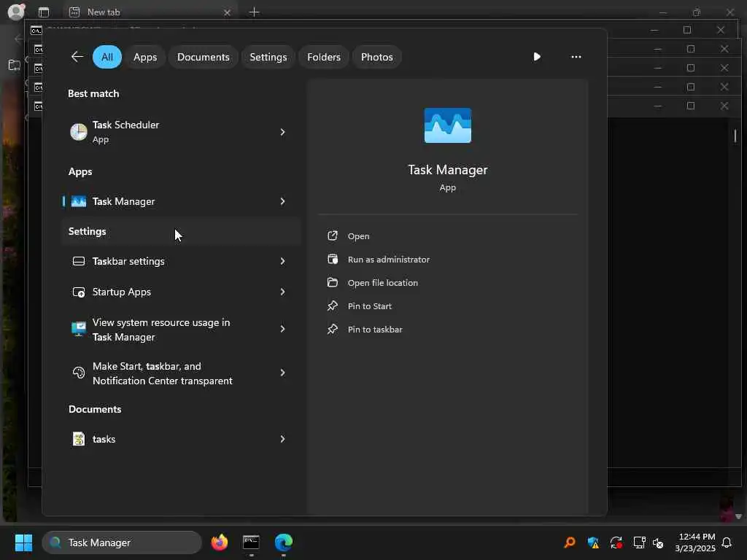The width and height of the screenshot is (747, 560).
Task: Click the Startup Apps icon
Action: click(79, 292)
